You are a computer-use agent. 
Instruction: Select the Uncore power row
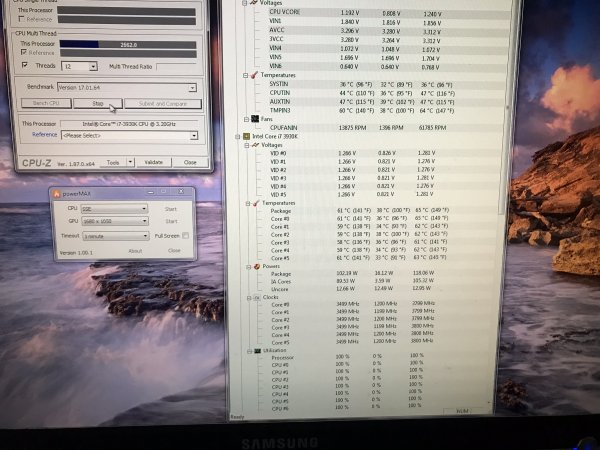[379, 289]
